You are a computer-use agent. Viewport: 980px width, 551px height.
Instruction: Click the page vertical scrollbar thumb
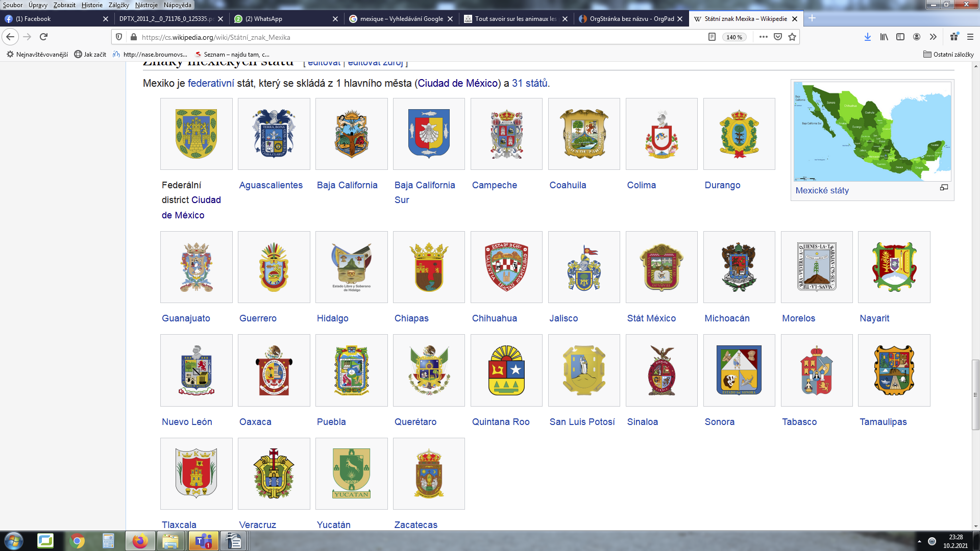click(975, 394)
